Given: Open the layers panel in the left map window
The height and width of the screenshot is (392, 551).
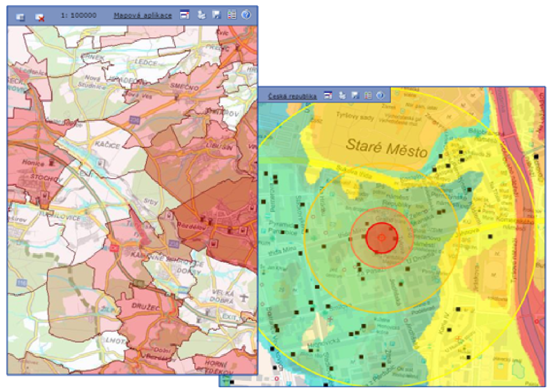Looking at the screenshot, I should click(x=185, y=15).
